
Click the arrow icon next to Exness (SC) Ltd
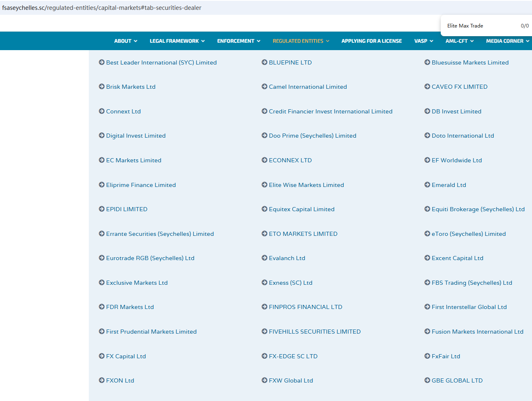click(264, 283)
